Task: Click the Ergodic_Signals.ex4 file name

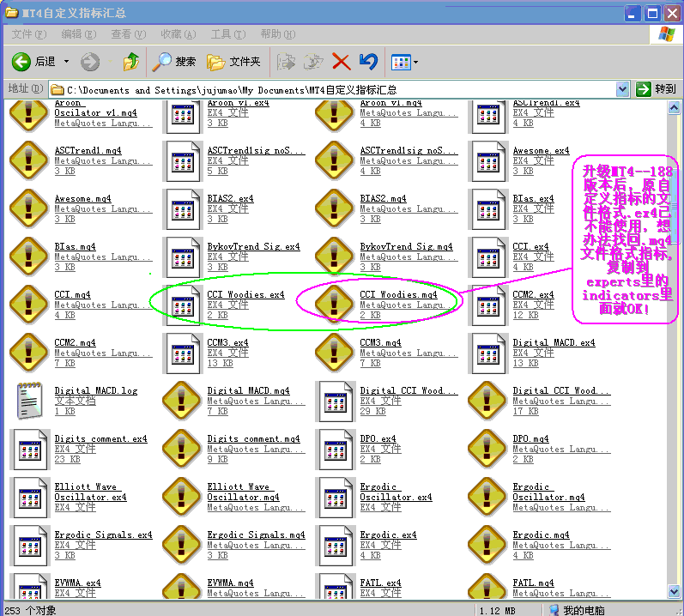Action: coord(103,534)
